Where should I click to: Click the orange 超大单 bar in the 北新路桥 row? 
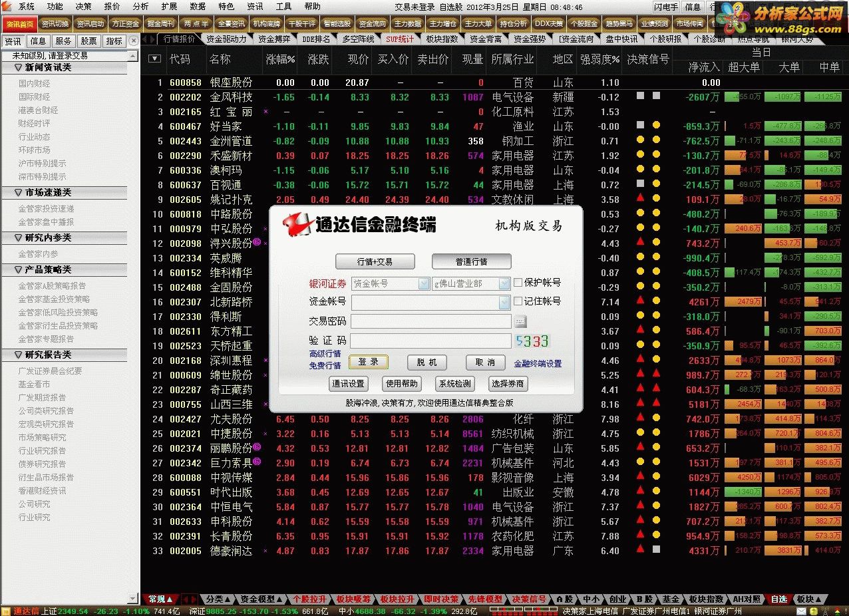point(743,301)
